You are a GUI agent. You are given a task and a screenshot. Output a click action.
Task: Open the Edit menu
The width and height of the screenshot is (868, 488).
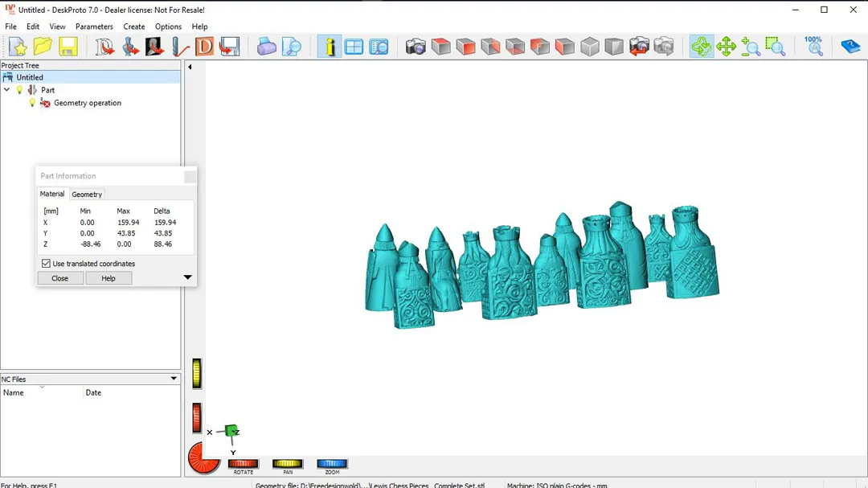(x=33, y=27)
